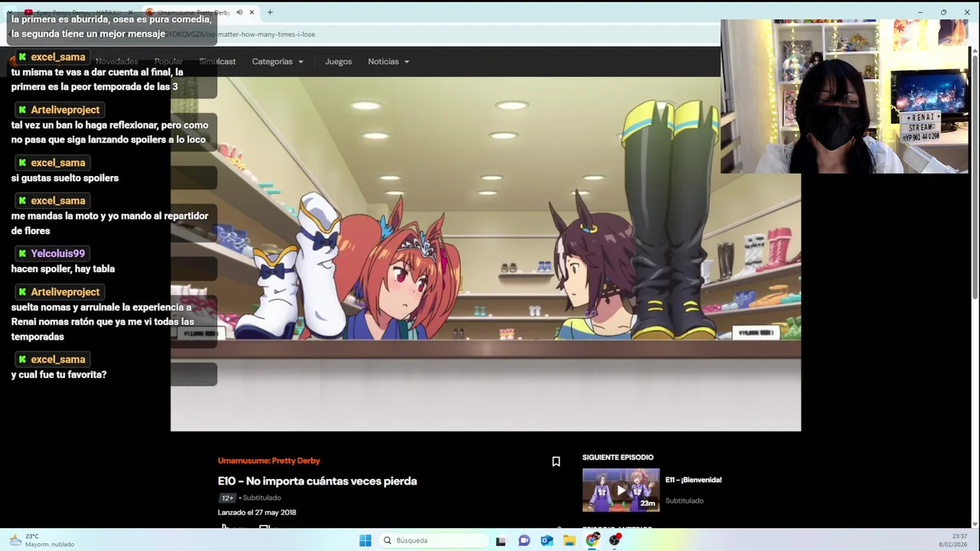Close the Umamusume: Pretty Derby tab
The height and width of the screenshot is (551, 980).
point(252,12)
